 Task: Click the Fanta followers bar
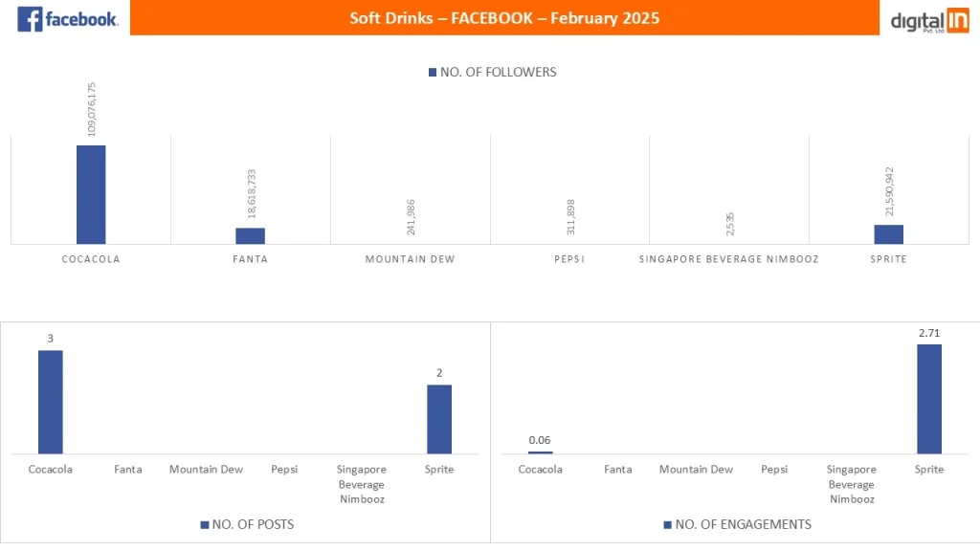click(251, 235)
